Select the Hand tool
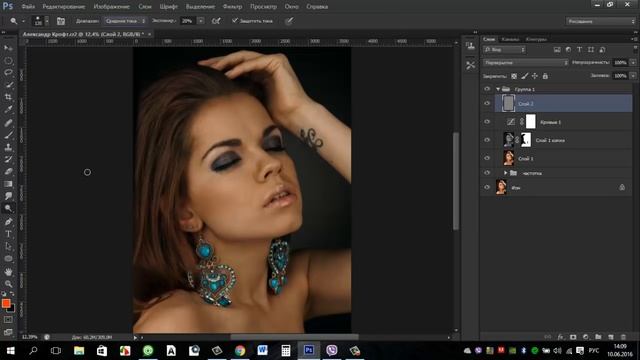The width and height of the screenshot is (640, 360). pyautogui.click(x=8, y=271)
